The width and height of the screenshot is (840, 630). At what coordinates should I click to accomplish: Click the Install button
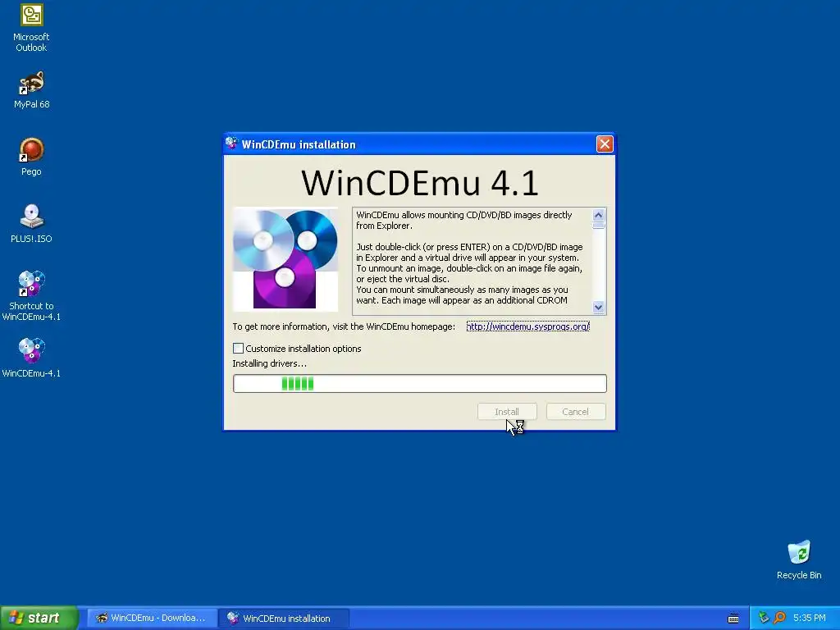(507, 412)
